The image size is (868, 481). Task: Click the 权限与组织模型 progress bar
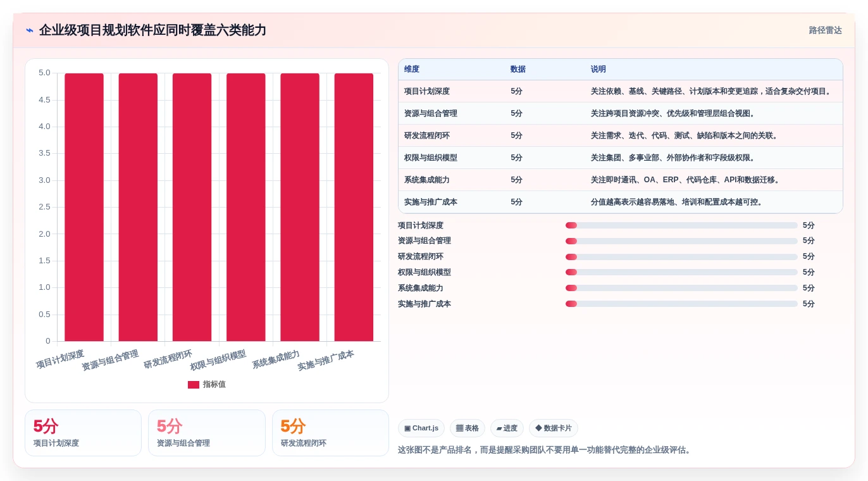(x=681, y=272)
